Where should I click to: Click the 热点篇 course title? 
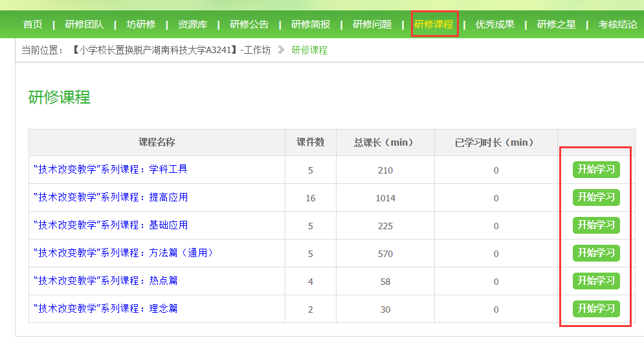point(105,281)
